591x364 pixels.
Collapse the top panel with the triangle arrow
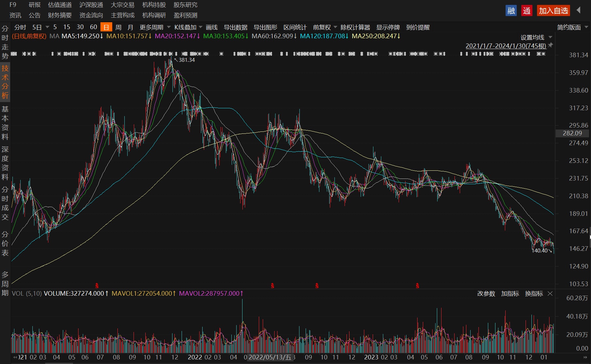(x=579, y=10)
